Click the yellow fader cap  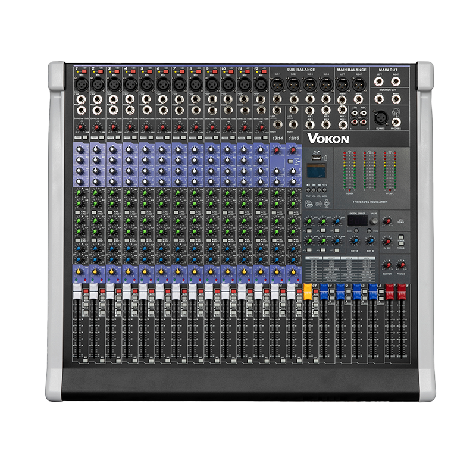coord(308,290)
